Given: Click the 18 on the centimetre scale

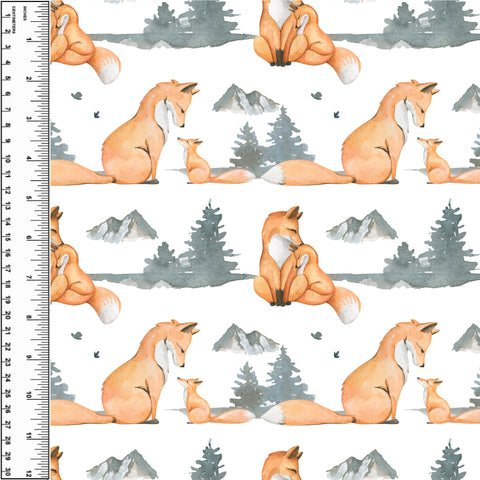Looking at the screenshot, I should click(x=7, y=284).
